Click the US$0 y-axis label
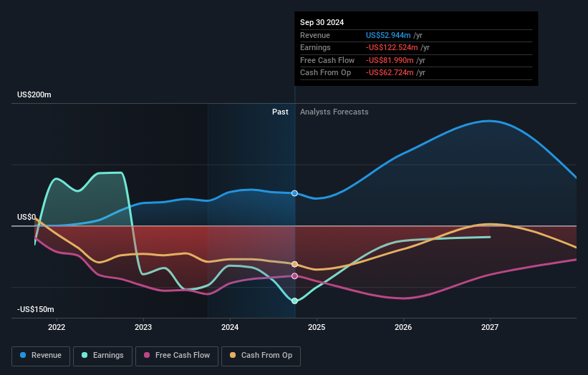This screenshot has width=588, height=375. point(26,218)
